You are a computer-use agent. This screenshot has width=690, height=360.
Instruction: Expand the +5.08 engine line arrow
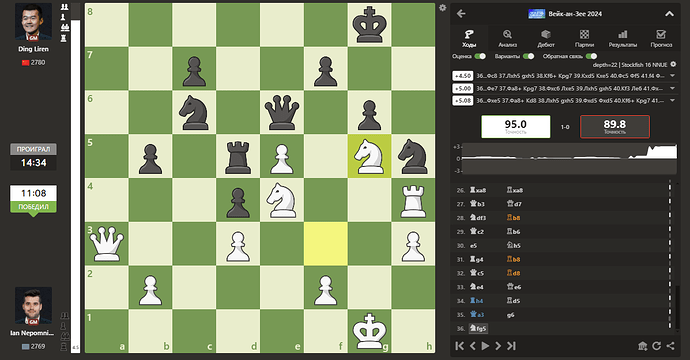672,100
